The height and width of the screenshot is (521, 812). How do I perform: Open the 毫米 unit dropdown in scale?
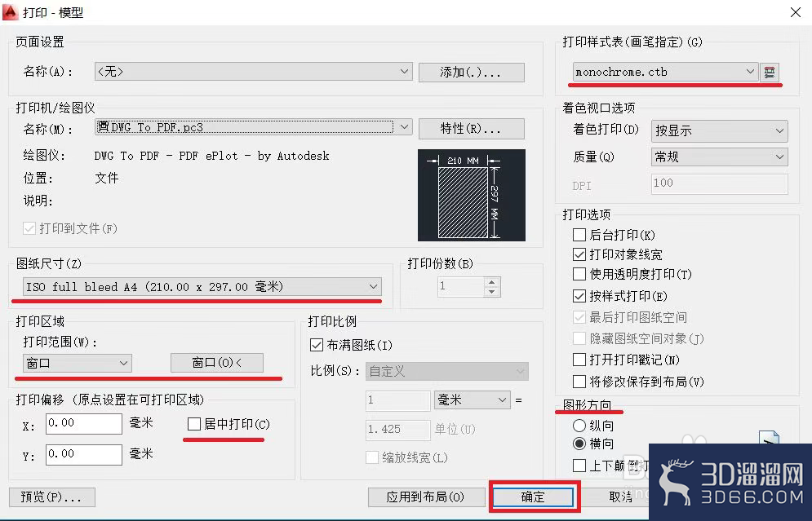[472, 400]
